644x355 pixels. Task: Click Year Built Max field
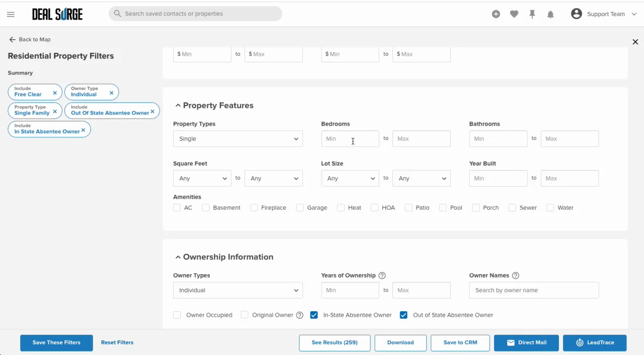[x=570, y=179]
